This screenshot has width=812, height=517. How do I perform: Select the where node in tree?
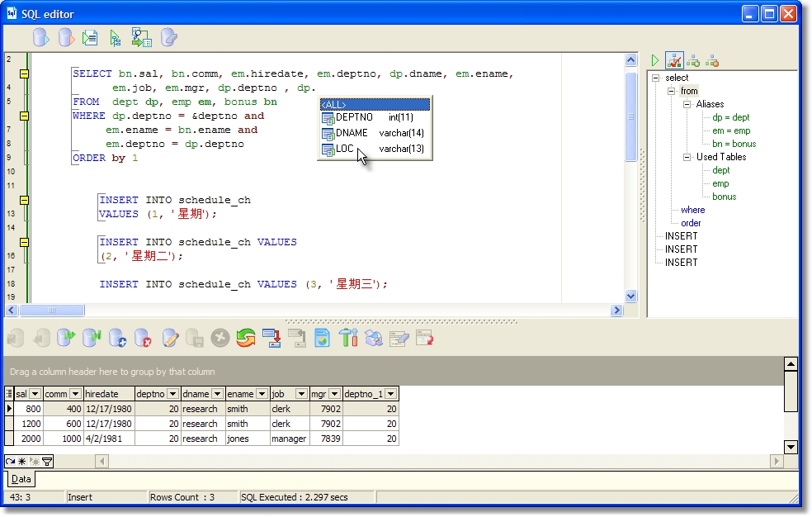point(693,210)
